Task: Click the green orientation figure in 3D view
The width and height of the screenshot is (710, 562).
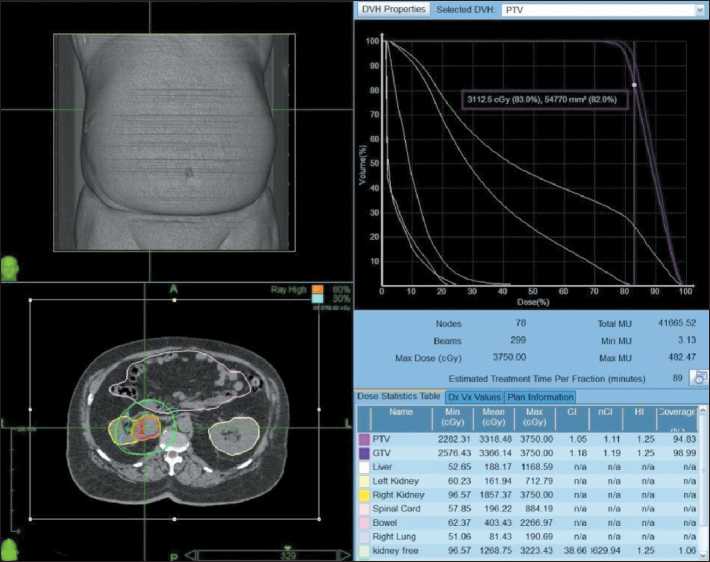Action: (12, 269)
